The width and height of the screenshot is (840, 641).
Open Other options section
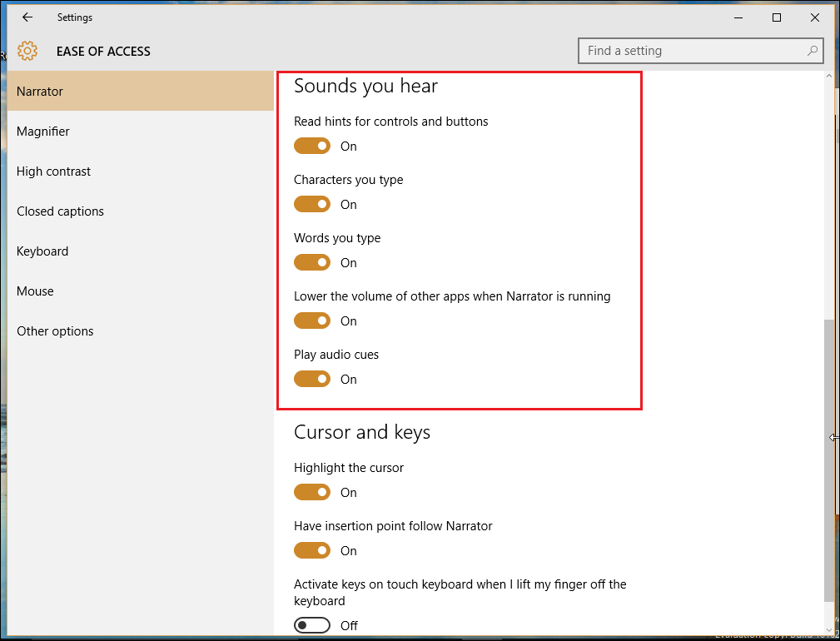point(141,331)
